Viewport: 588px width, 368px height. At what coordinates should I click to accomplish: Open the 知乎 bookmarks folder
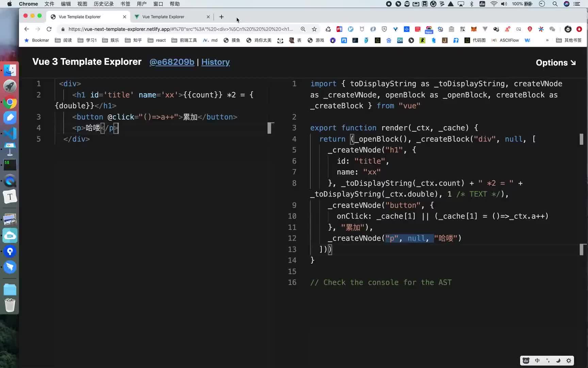point(133,40)
